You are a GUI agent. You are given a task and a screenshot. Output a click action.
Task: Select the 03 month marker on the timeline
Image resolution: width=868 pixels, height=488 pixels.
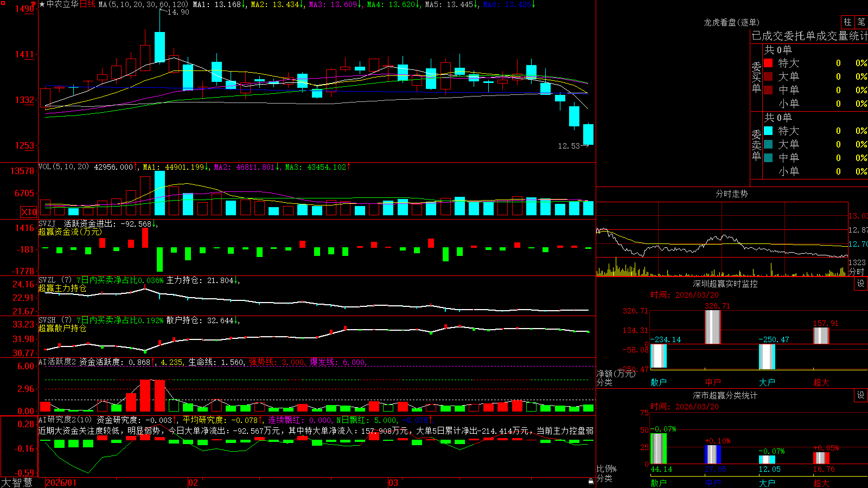pos(393,483)
